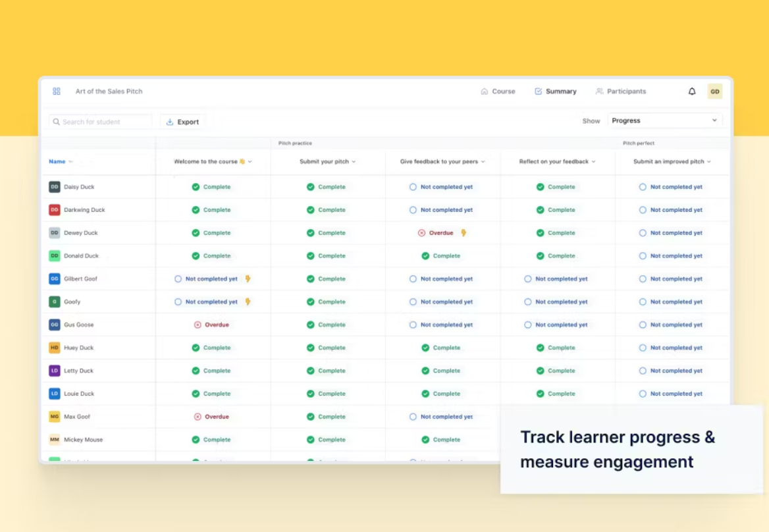This screenshot has height=532, width=769.
Task: Click the Complete checkmark for Donald Duck's pitch submission
Action: 311,255
